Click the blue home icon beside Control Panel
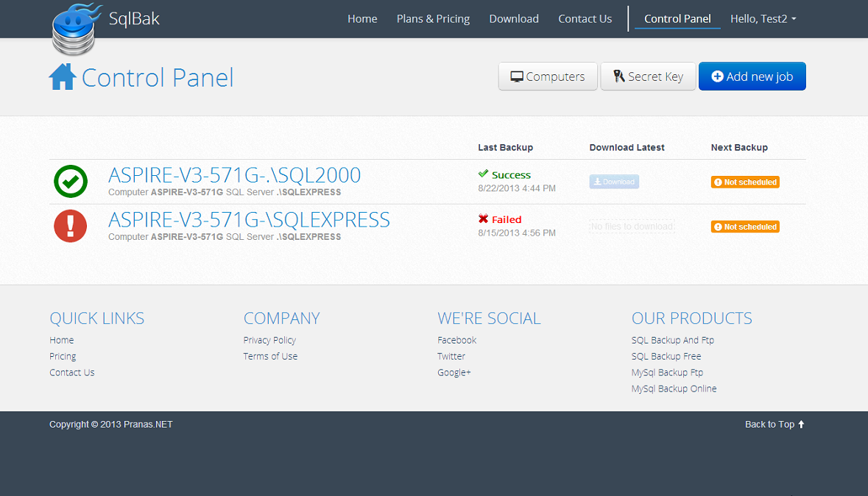868x496 pixels. tap(62, 77)
